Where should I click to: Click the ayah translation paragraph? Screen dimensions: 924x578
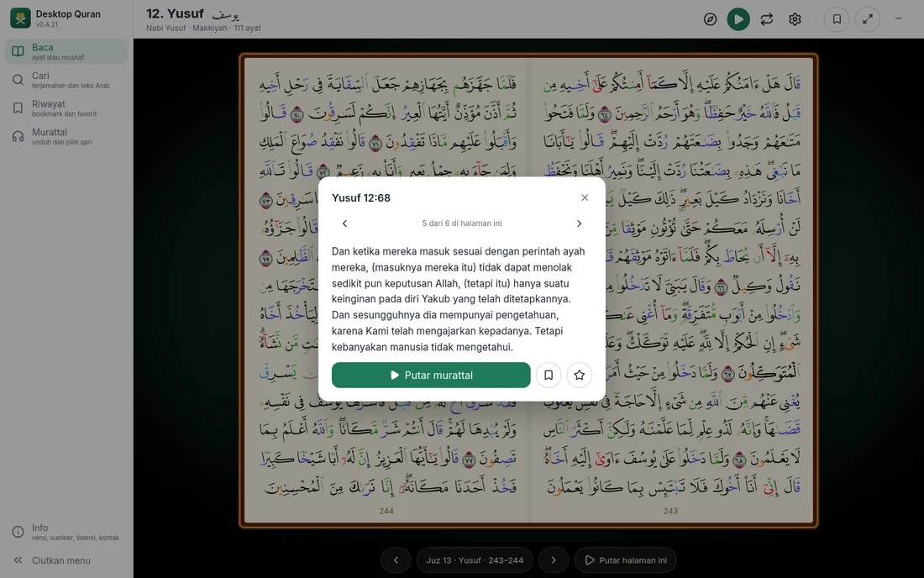pos(459,299)
